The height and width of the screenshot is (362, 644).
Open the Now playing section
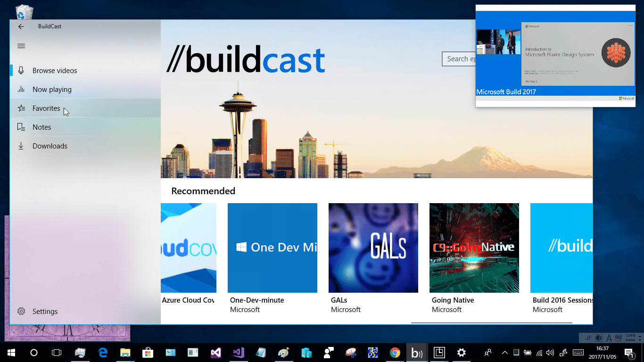point(85,90)
